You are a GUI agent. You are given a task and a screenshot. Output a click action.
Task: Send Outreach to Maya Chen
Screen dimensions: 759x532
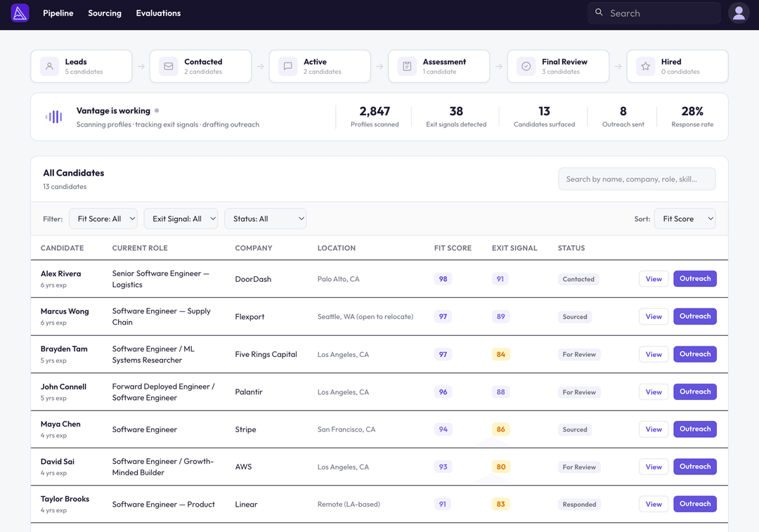point(695,429)
